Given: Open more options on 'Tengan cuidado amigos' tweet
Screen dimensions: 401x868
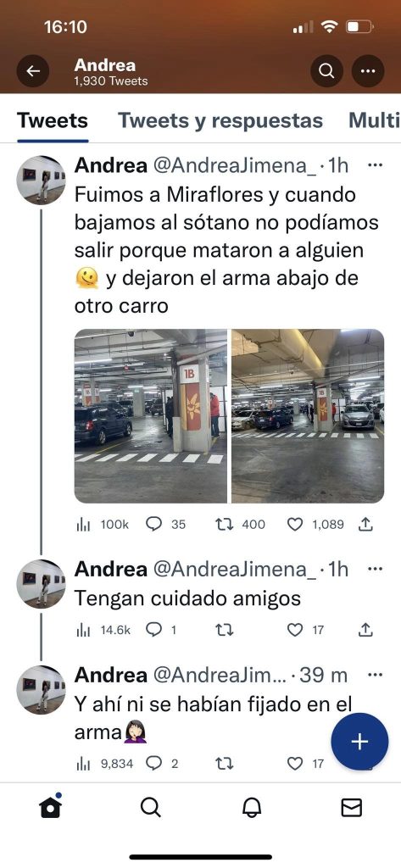Looking at the screenshot, I should (x=375, y=569).
